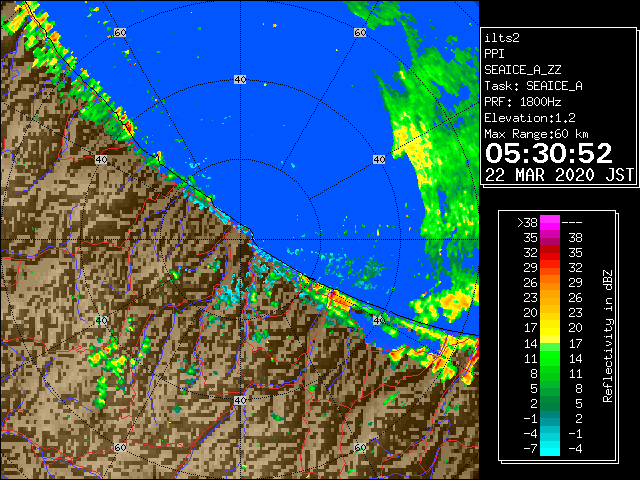Click the "60" range label in the northeast sea area

(360, 32)
